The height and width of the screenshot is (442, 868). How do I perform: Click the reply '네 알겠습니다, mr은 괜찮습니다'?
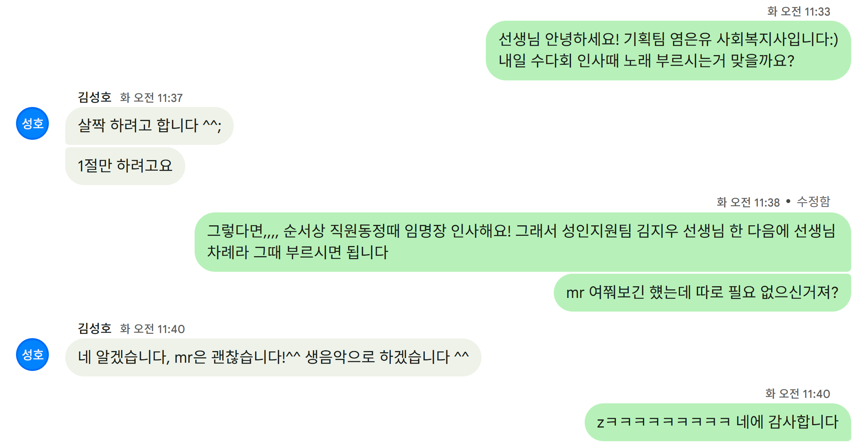tap(273, 357)
